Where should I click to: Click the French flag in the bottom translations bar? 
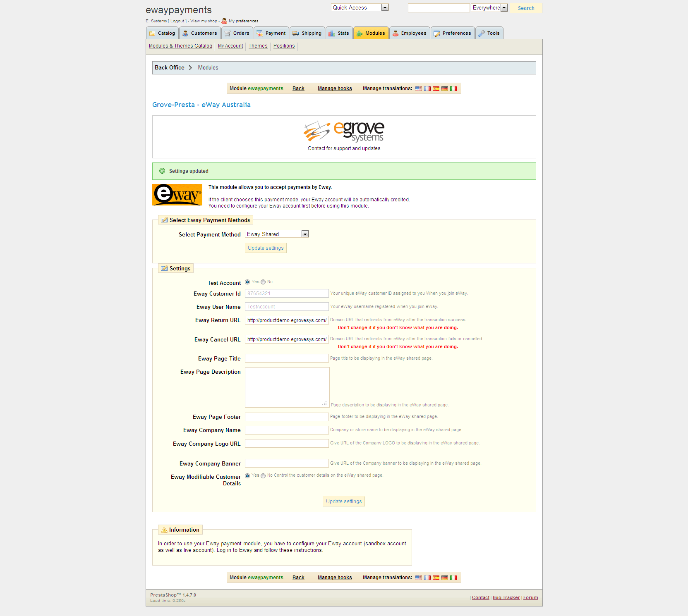pyautogui.click(x=427, y=578)
